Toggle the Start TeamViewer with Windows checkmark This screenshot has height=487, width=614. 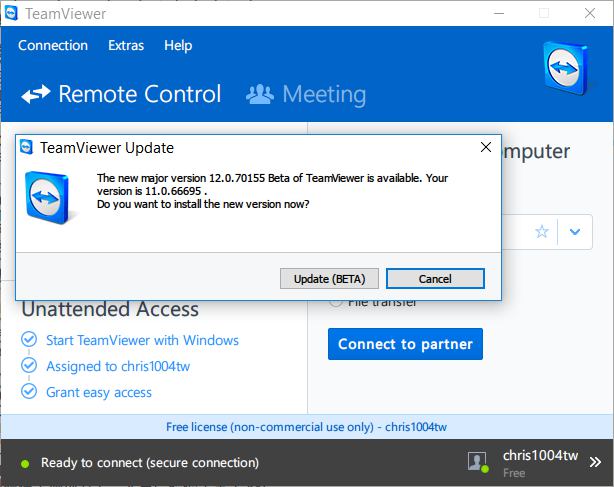(x=29, y=339)
